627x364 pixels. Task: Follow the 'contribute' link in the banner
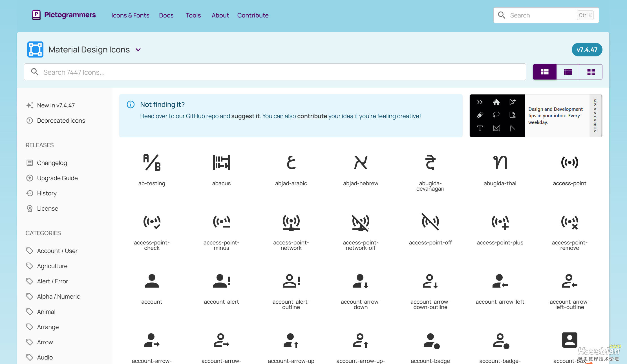(x=312, y=116)
